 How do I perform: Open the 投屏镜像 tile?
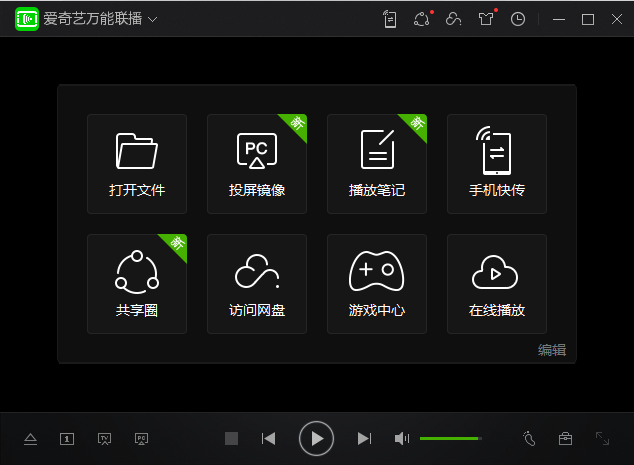click(257, 164)
